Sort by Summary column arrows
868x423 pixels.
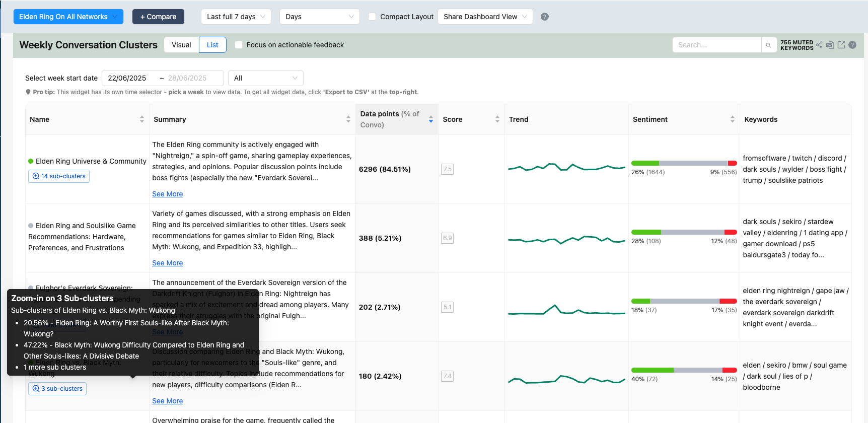[348, 119]
